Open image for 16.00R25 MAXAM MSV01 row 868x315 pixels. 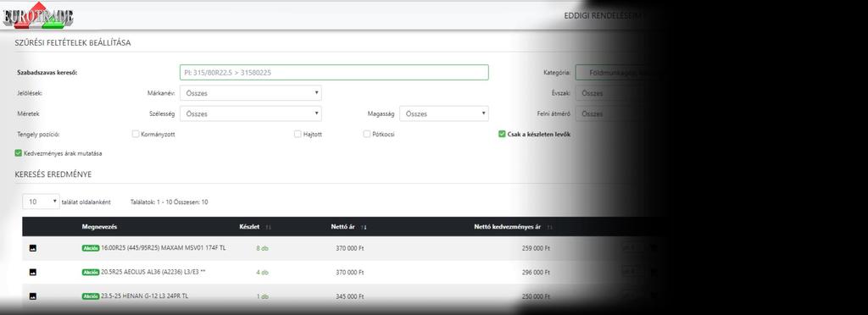(33, 249)
